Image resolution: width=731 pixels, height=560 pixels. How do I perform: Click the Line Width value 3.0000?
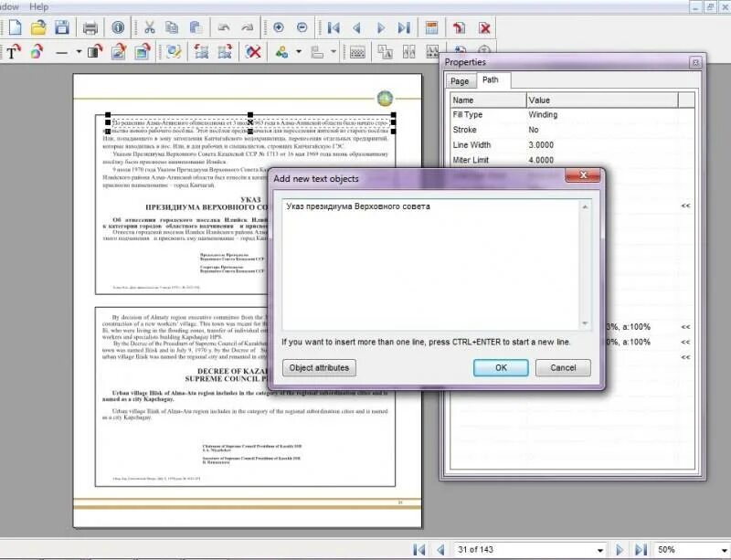[x=541, y=145]
